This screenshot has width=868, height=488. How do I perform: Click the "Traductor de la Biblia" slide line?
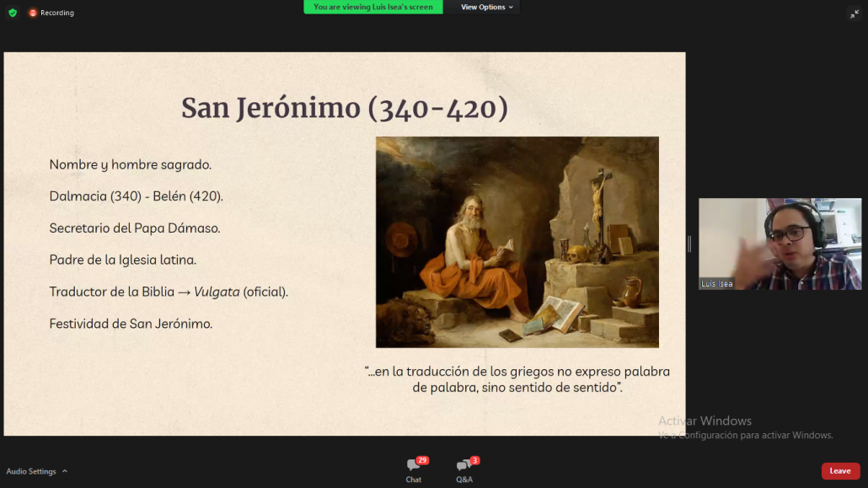click(x=169, y=292)
